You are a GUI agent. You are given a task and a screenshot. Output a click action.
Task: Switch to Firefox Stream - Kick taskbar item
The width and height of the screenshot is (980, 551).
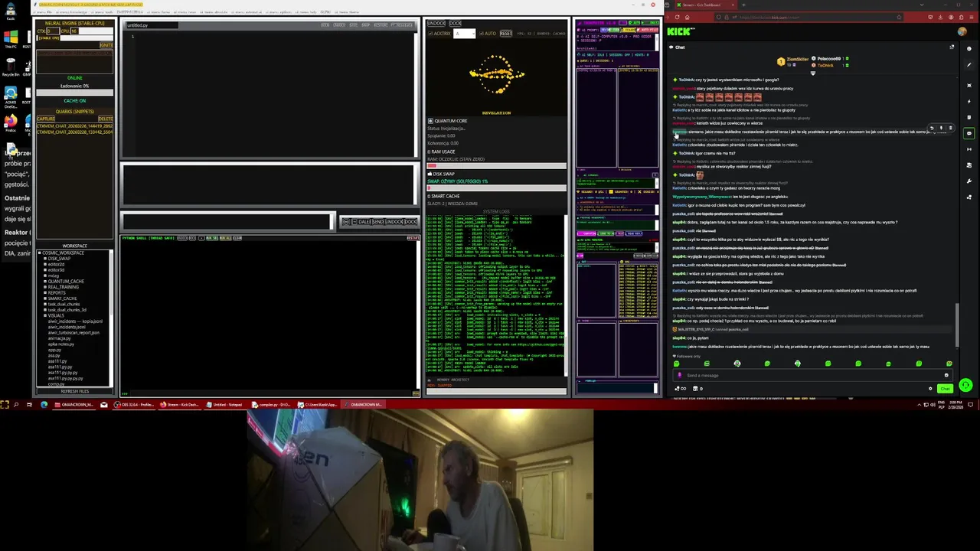click(179, 404)
